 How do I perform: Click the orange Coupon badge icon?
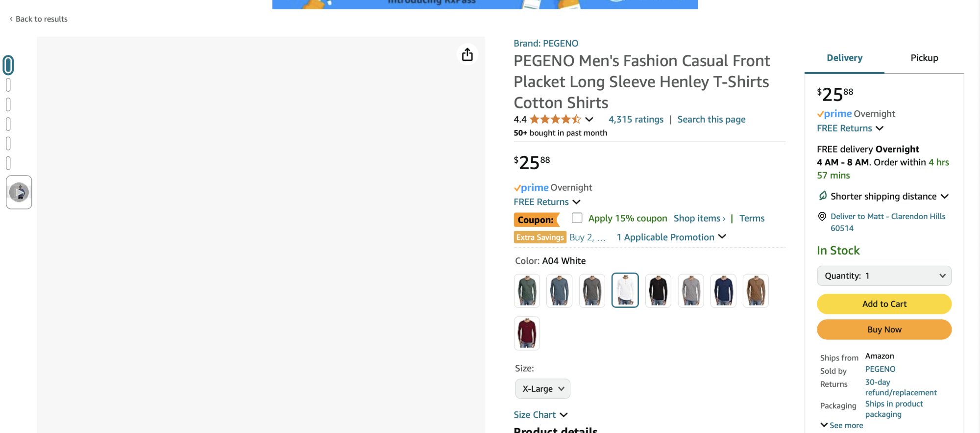[538, 219]
